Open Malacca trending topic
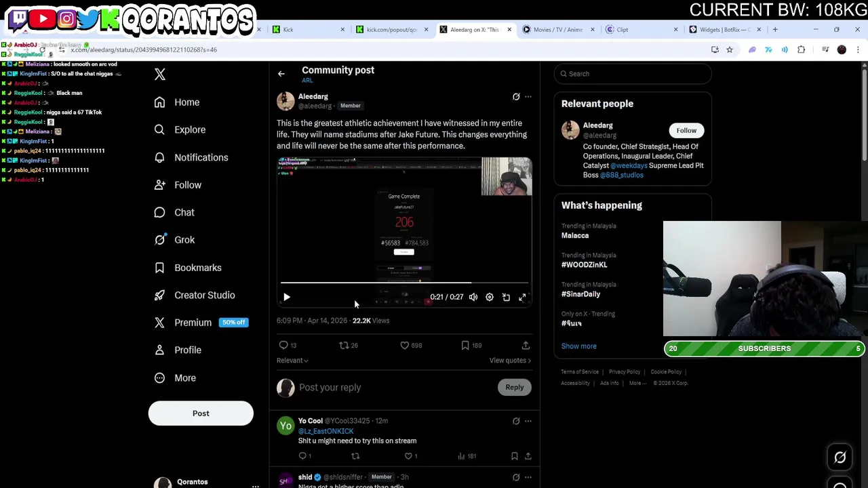 pos(575,236)
